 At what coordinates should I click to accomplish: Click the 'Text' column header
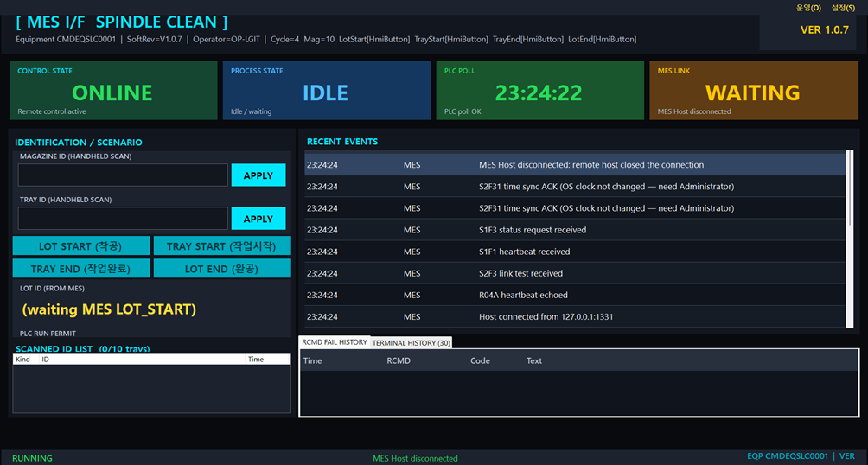(534, 360)
